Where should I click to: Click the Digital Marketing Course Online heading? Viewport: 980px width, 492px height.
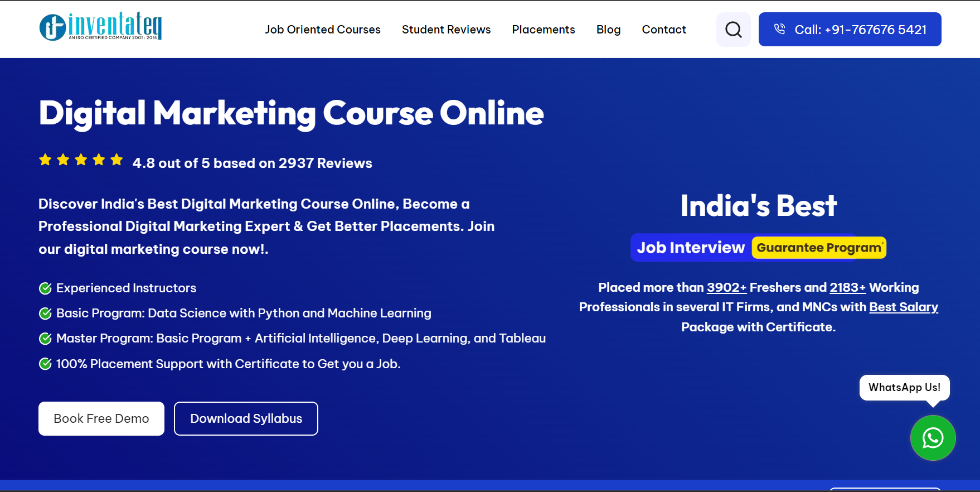pos(291,113)
